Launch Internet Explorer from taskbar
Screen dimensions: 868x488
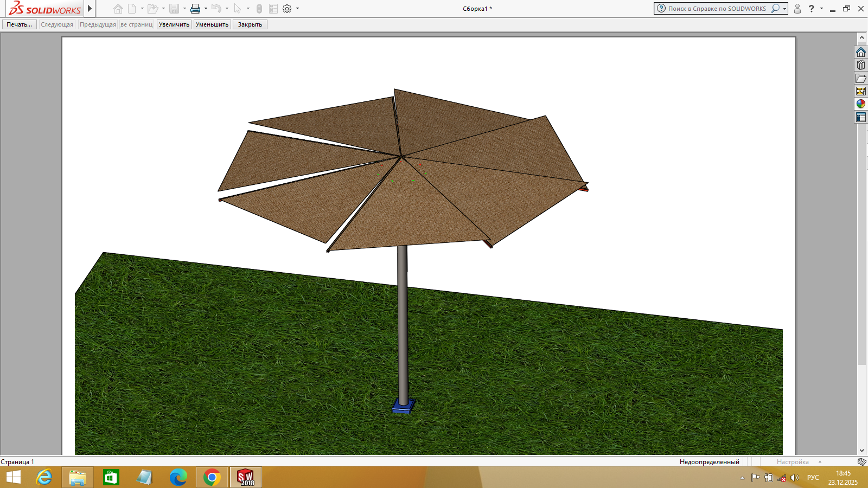click(x=44, y=478)
